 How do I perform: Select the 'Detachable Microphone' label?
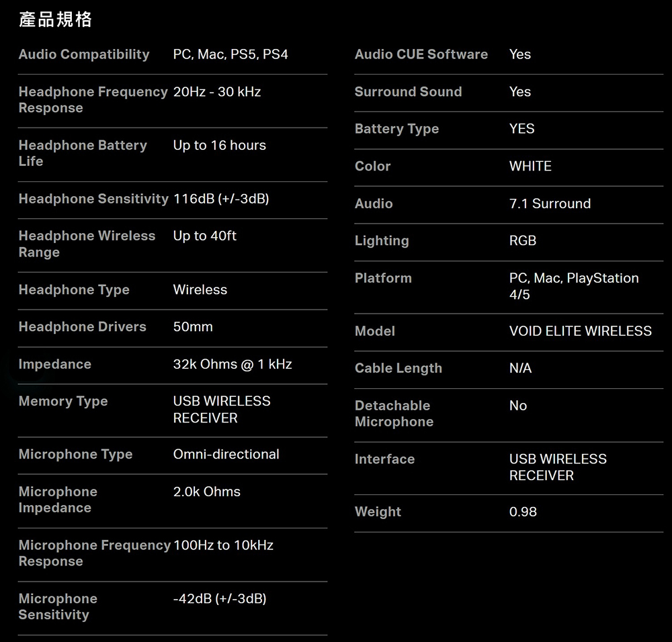pos(394,414)
